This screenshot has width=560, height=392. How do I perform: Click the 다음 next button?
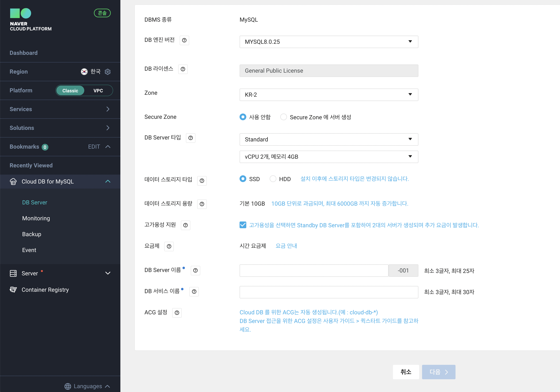(438, 372)
